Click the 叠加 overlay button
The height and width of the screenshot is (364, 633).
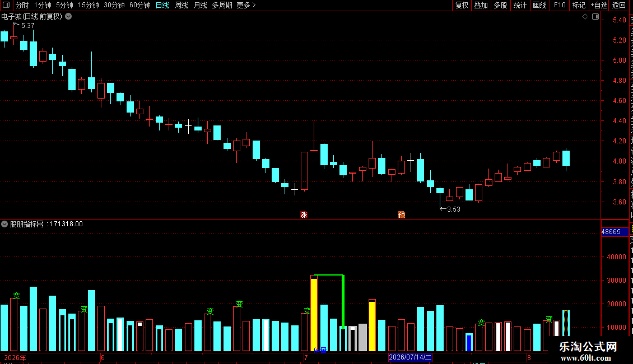(x=481, y=5)
